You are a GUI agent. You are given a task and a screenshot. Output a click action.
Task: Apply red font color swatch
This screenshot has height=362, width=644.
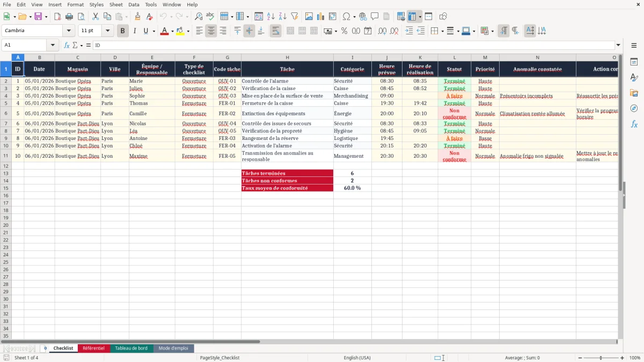tap(164, 31)
